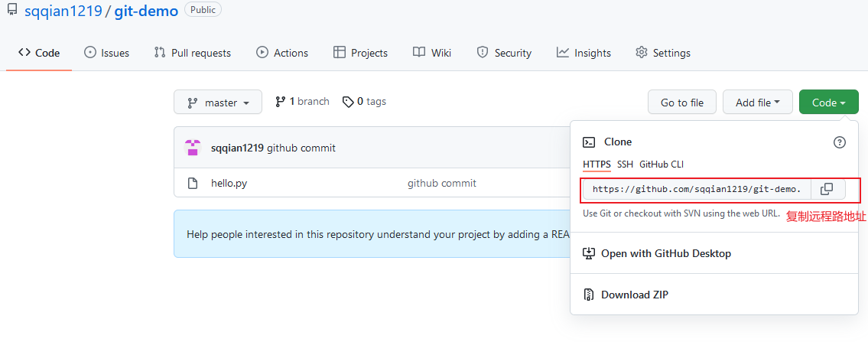
Task: View the 1 branch link
Action: (x=302, y=102)
